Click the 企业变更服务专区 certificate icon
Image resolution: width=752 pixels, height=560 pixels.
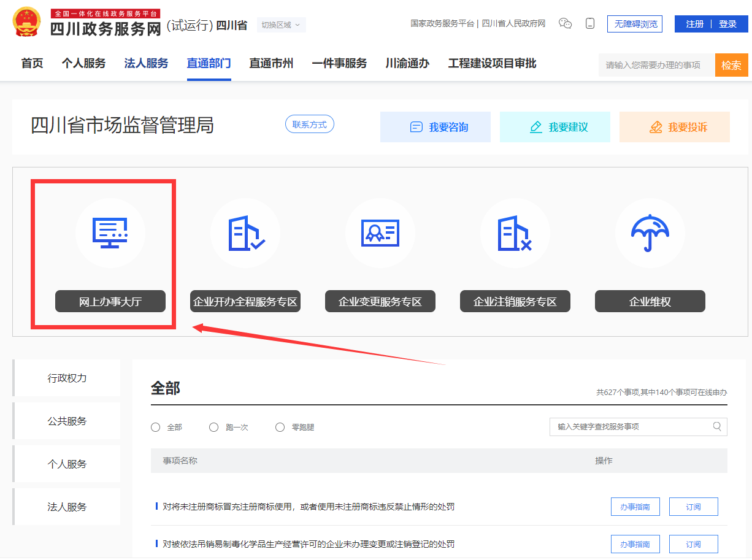380,233
